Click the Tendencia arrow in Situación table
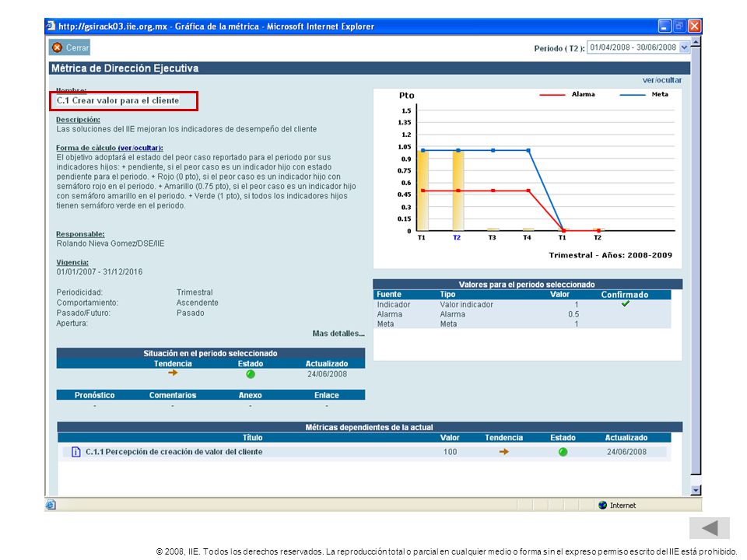 pos(173,373)
